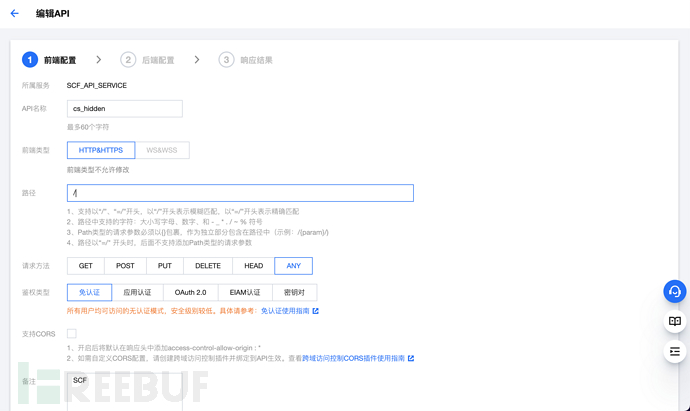Image resolution: width=690 pixels, height=411 pixels.
Task: Focus the 备注 textarea containing SCF
Action: pos(125,392)
